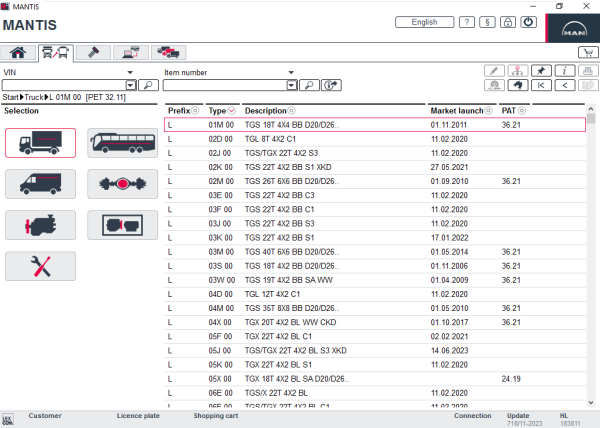Click the round target icon in lower toolbar row
600x428 pixels.
(x=494, y=85)
